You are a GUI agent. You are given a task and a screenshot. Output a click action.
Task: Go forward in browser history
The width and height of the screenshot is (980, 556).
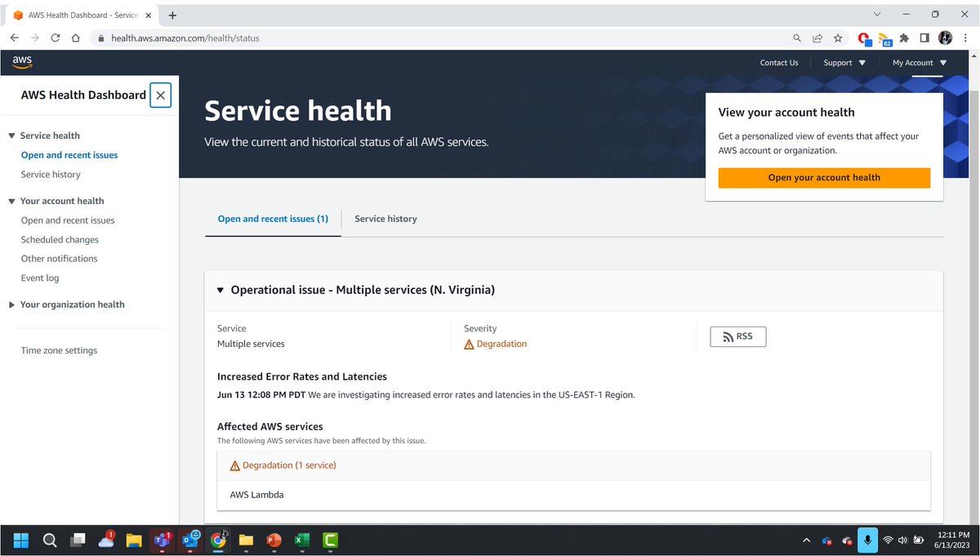pyautogui.click(x=35, y=38)
